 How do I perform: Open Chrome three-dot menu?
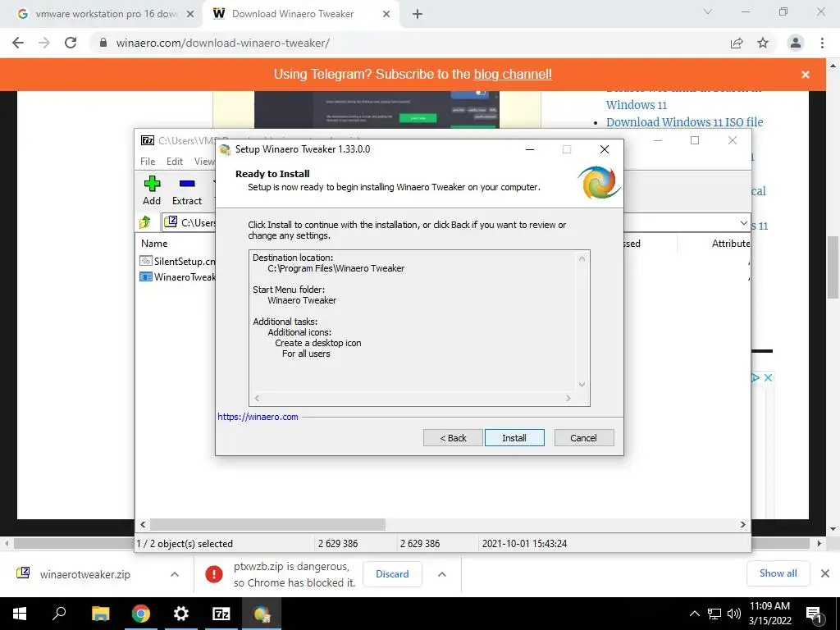(822, 43)
